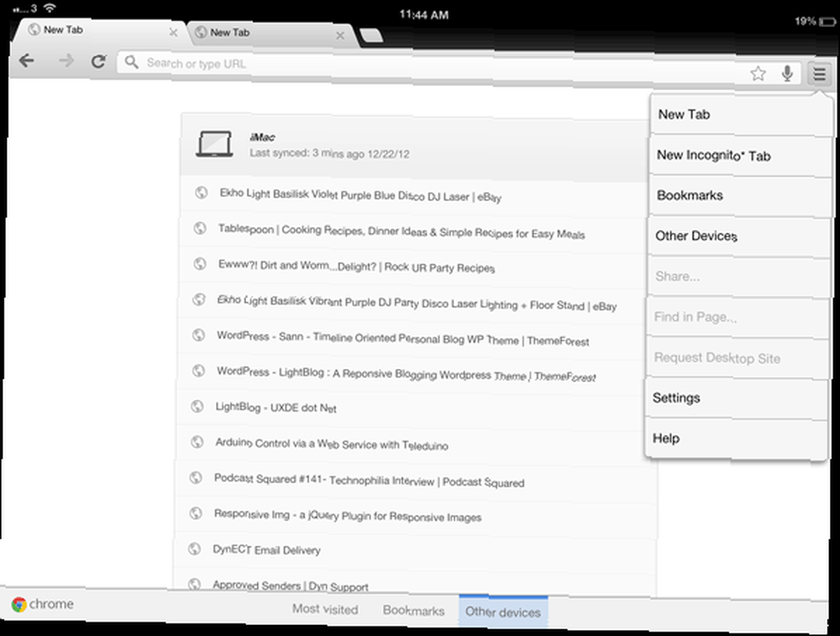Open Podcast Squared #141 Technophilia Interview link
Viewport: 840px width, 636px height.
(369, 481)
